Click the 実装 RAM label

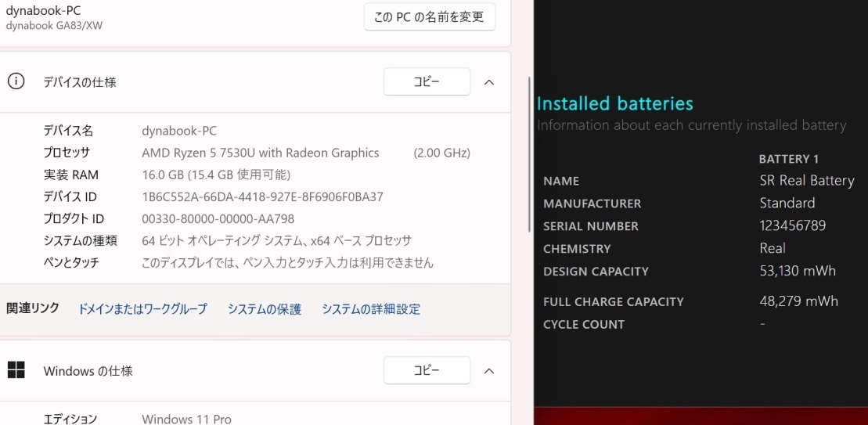[x=71, y=175]
